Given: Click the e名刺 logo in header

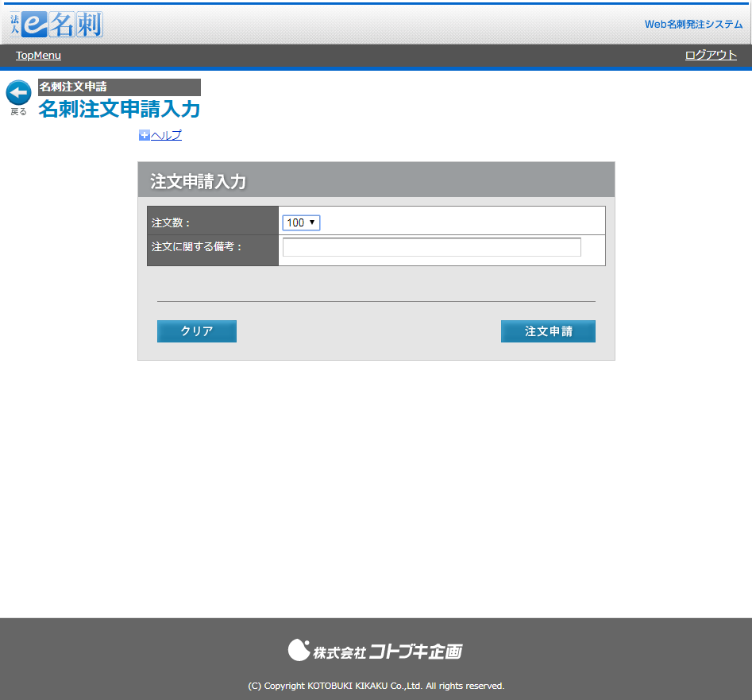Looking at the screenshot, I should (56, 25).
